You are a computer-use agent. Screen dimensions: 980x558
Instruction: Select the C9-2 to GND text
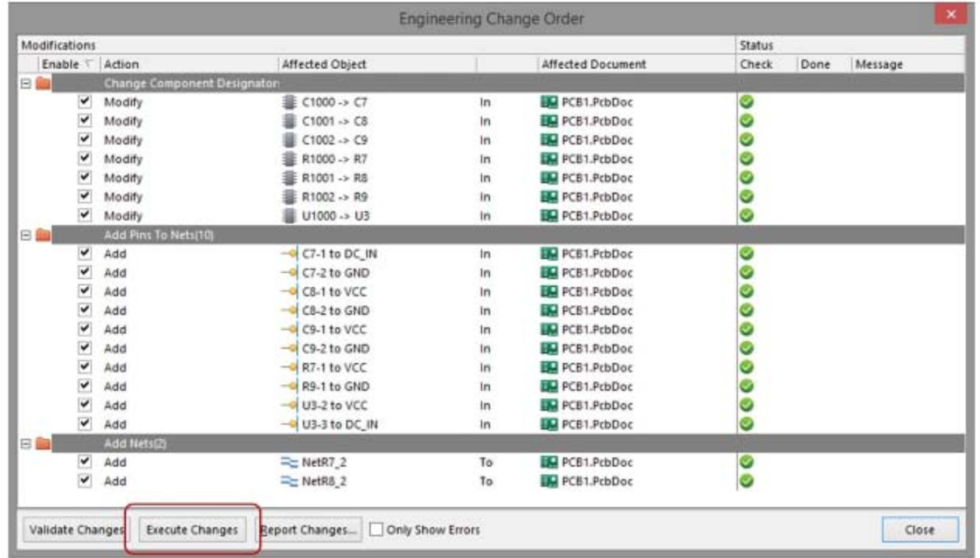coord(336,349)
